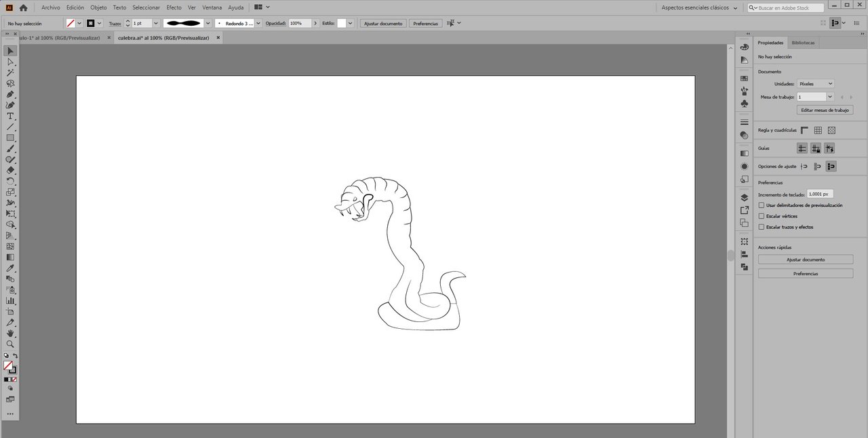868x438 pixels.
Task: Select the Hand tool
Action: coord(10,333)
